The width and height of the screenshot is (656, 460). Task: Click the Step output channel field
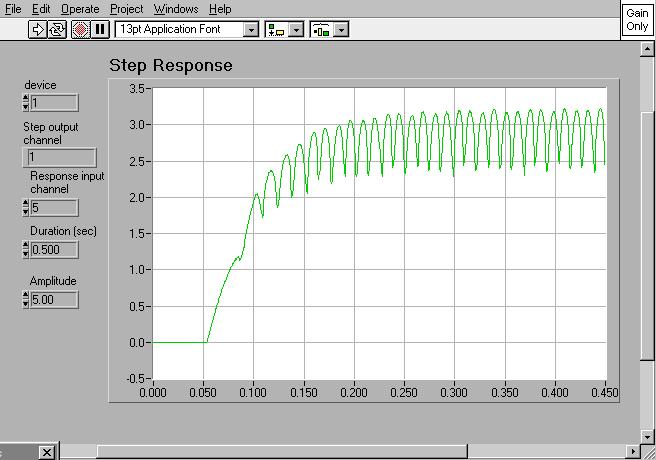click(59, 157)
